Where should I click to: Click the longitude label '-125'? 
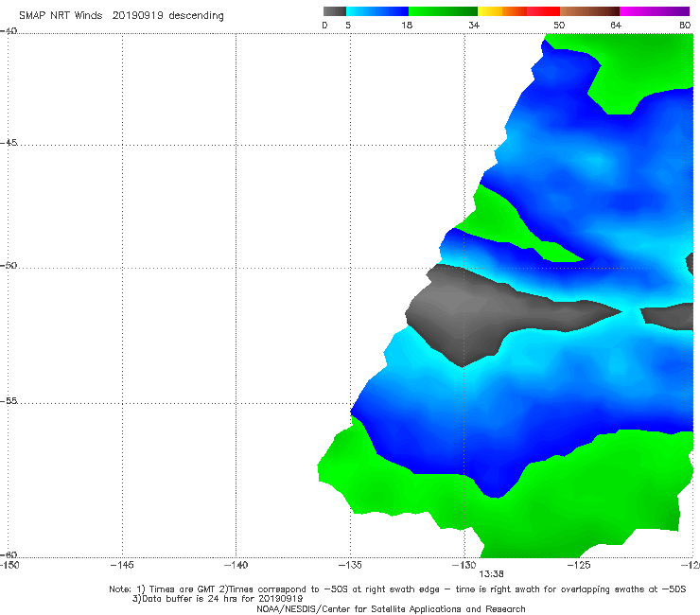pos(579,565)
